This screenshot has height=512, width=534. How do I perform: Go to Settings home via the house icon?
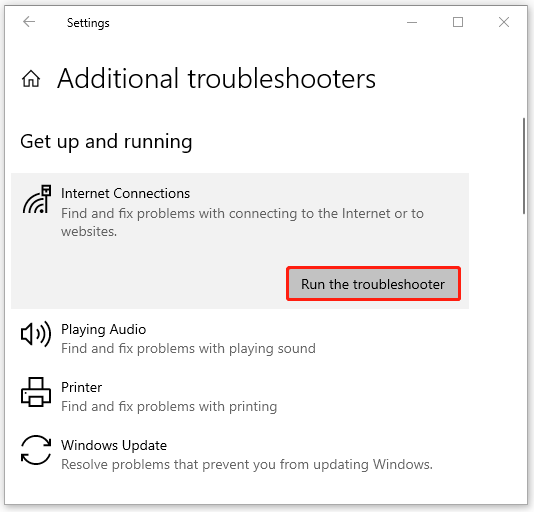31,79
